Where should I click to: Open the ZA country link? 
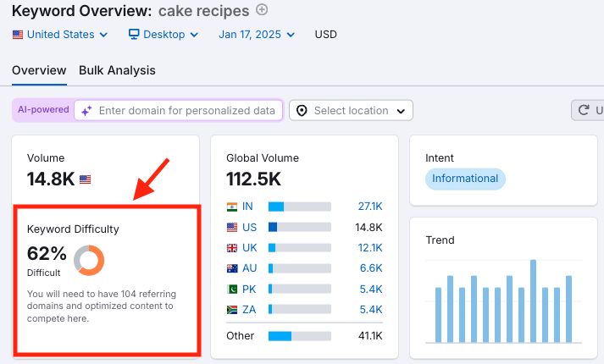pos(249,309)
